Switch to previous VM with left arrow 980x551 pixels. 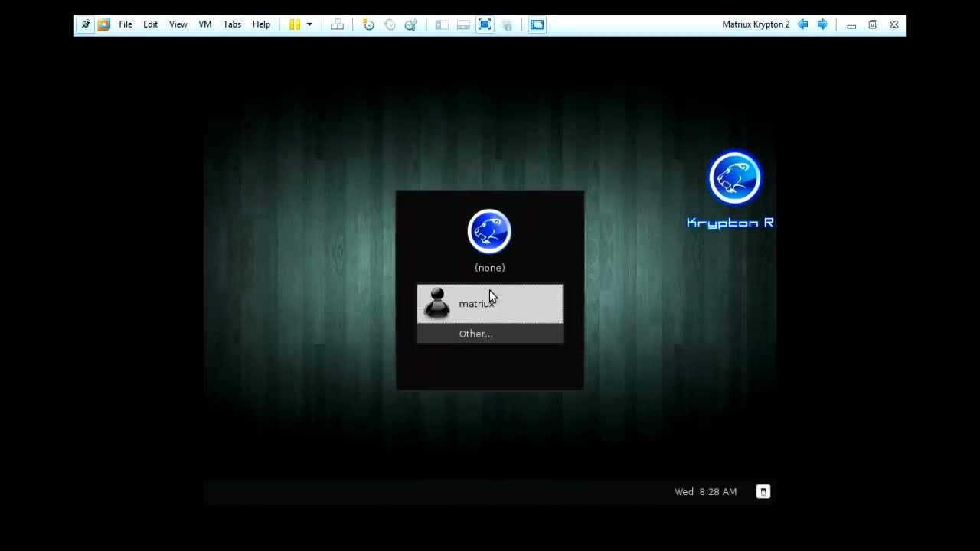coord(802,24)
